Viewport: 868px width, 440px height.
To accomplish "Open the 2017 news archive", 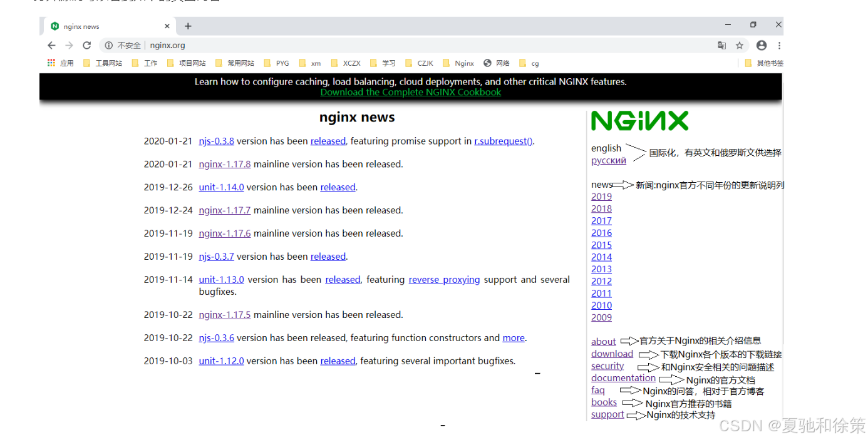I will 601,221.
